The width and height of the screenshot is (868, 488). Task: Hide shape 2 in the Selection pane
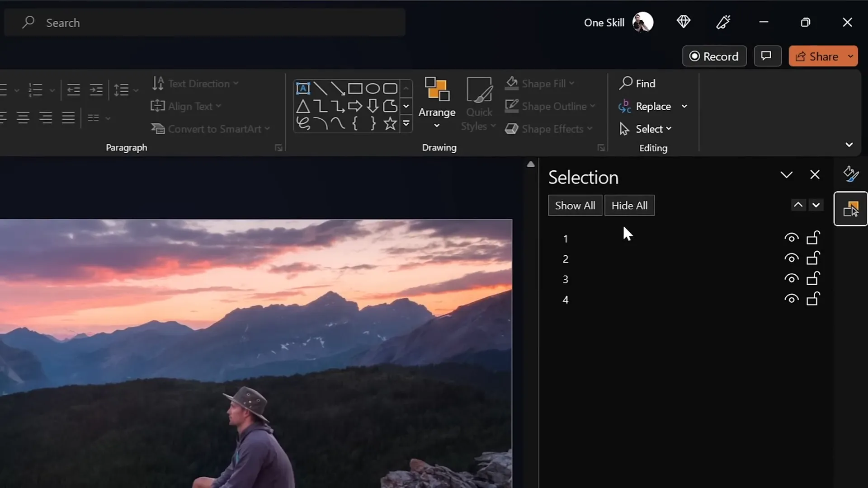click(791, 258)
